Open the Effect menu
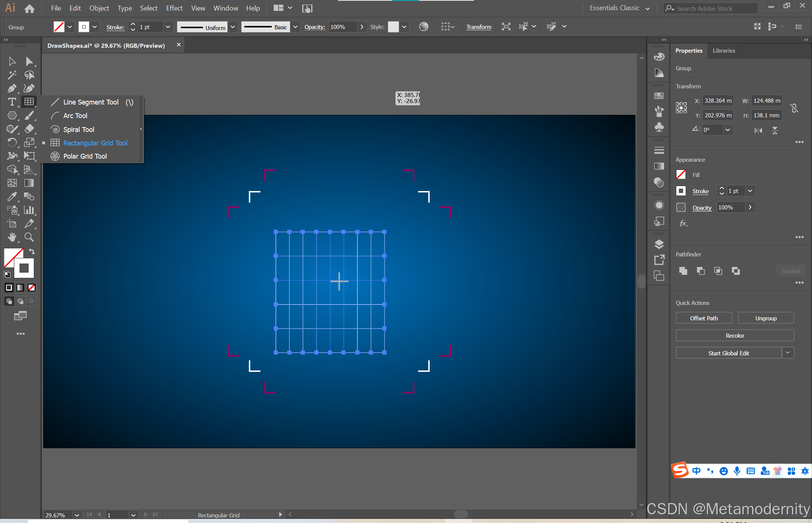 (x=174, y=8)
